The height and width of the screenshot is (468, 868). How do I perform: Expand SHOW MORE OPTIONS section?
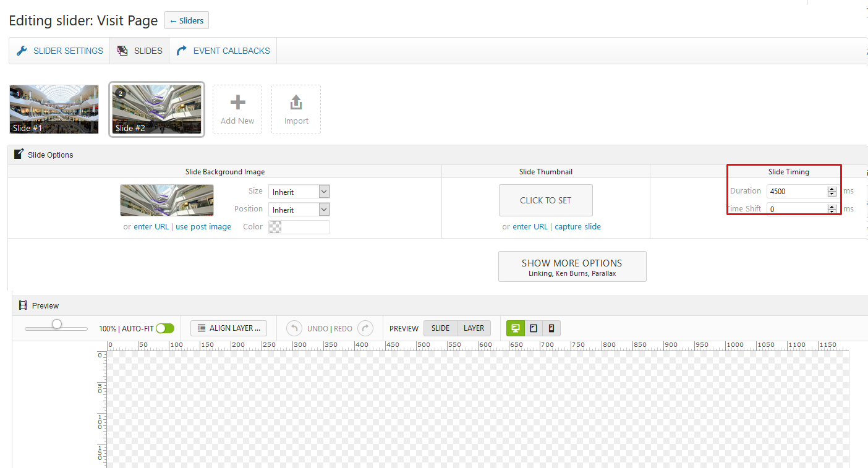572,266
